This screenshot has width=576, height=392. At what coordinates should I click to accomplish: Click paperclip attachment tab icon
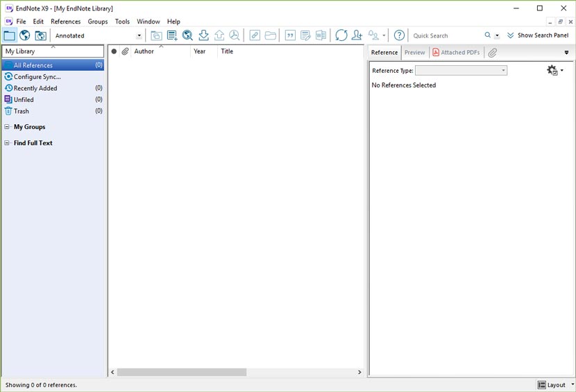point(493,53)
